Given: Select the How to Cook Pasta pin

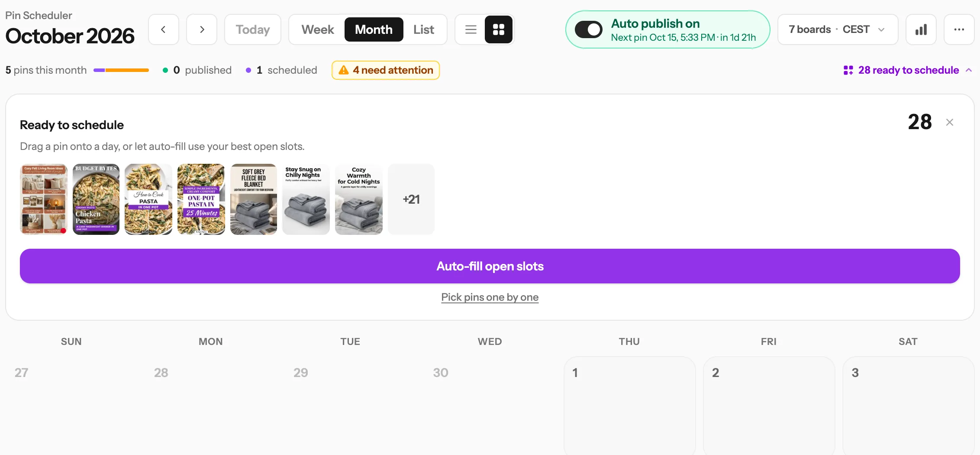Looking at the screenshot, I should tap(148, 199).
